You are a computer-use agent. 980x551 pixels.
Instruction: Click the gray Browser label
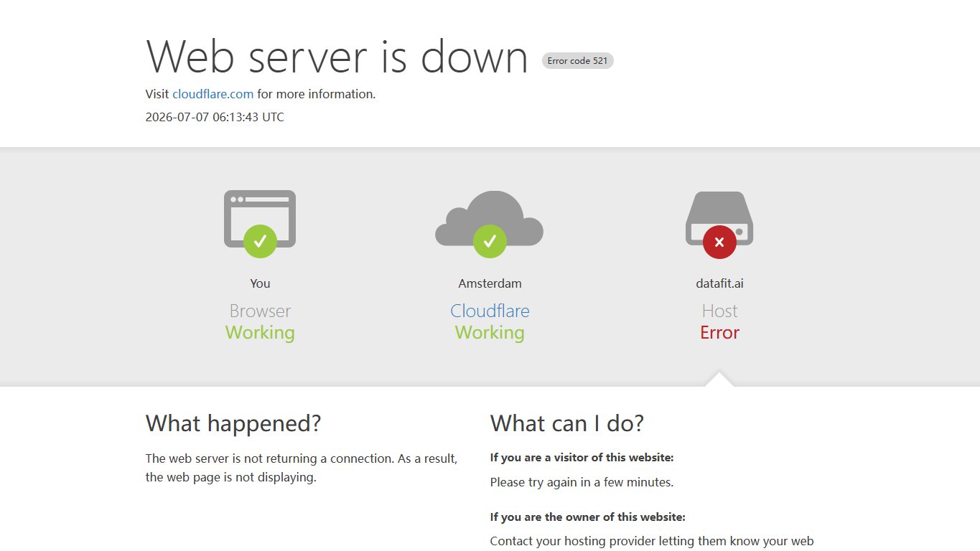point(260,311)
